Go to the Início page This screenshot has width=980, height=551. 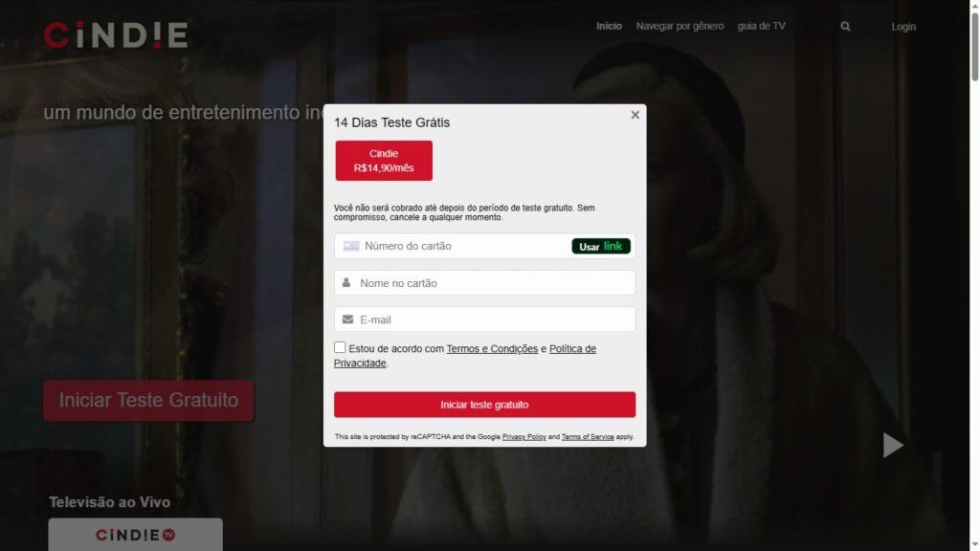coord(609,26)
